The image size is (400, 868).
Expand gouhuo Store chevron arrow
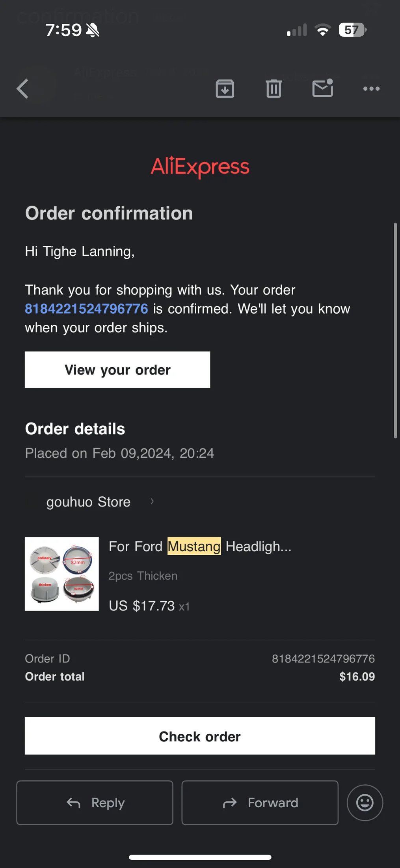click(152, 501)
